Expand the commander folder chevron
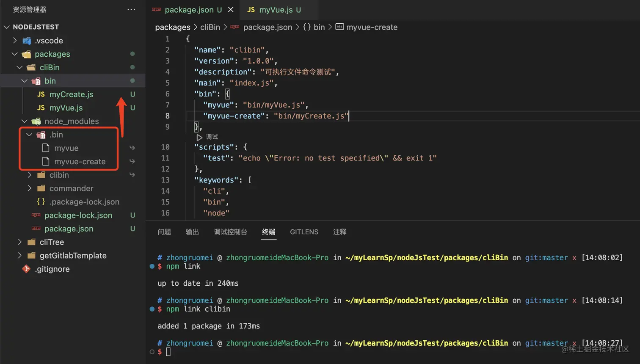 coord(29,188)
